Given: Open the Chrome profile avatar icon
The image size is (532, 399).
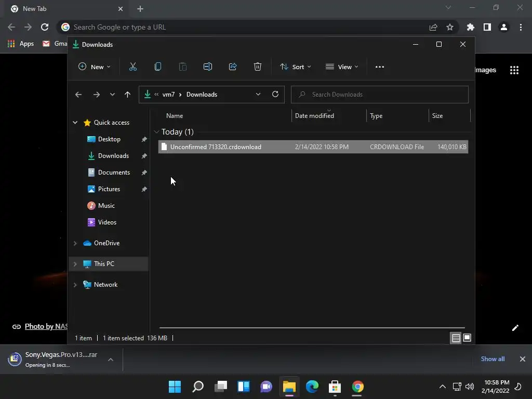Looking at the screenshot, I should [x=504, y=27].
